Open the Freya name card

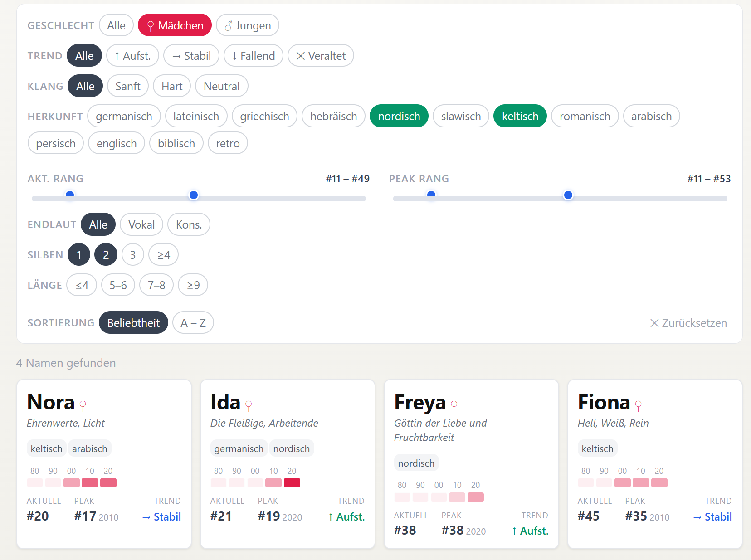click(x=471, y=464)
